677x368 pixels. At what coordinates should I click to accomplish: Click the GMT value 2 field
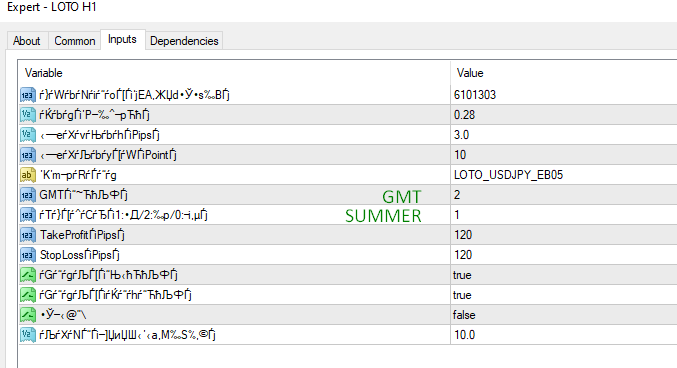click(x=563, y=195)
